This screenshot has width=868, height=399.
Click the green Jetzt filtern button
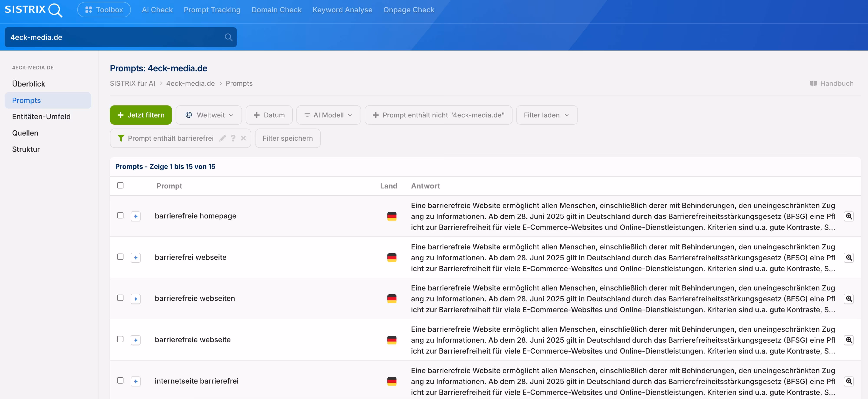click(141, 115)
